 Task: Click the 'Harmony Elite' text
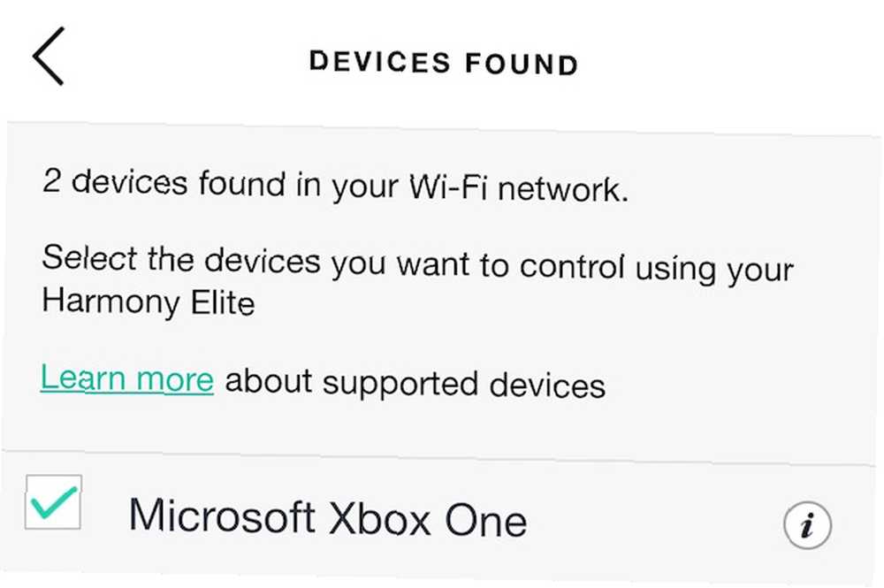coord(149,302)
